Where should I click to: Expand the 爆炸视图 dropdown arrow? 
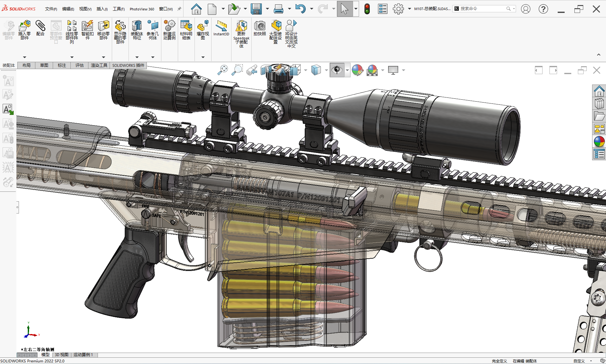point(203,57)
